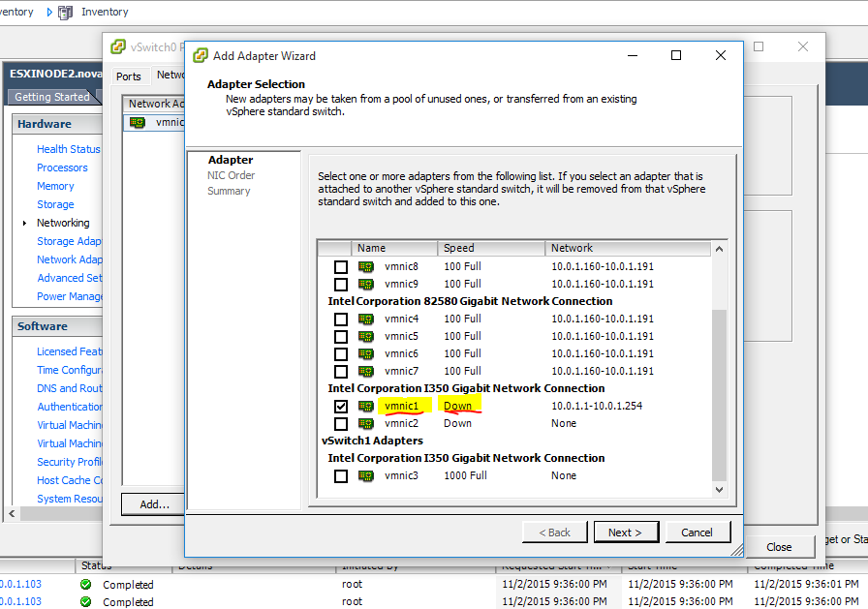Sort adapter list by the Name column
Image resolution: width=868 pixels, height=609 pixels.
coord(394,249)
